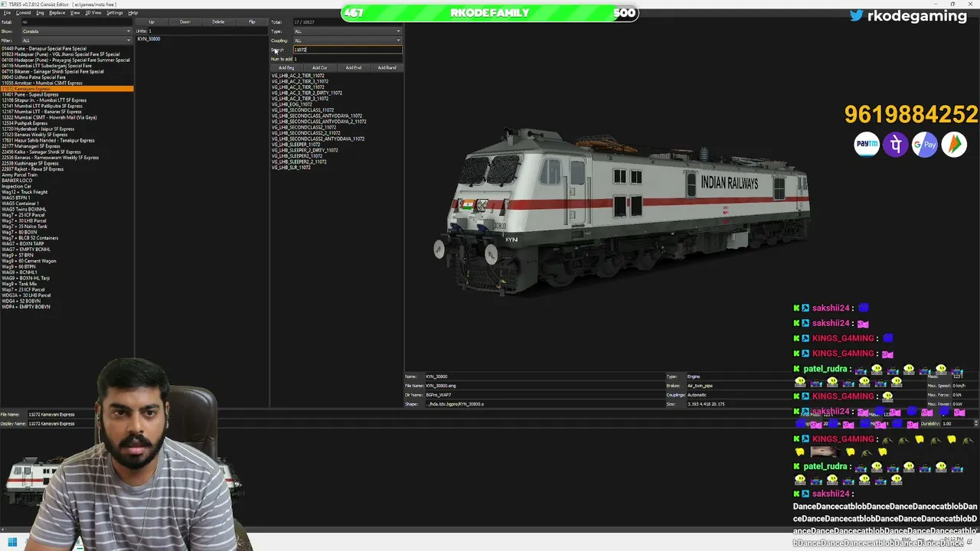The height and width of the screenshot is (551, 980).
Task: Click the KYN_30800.eng file name value
Action: (x=441, y=386)
